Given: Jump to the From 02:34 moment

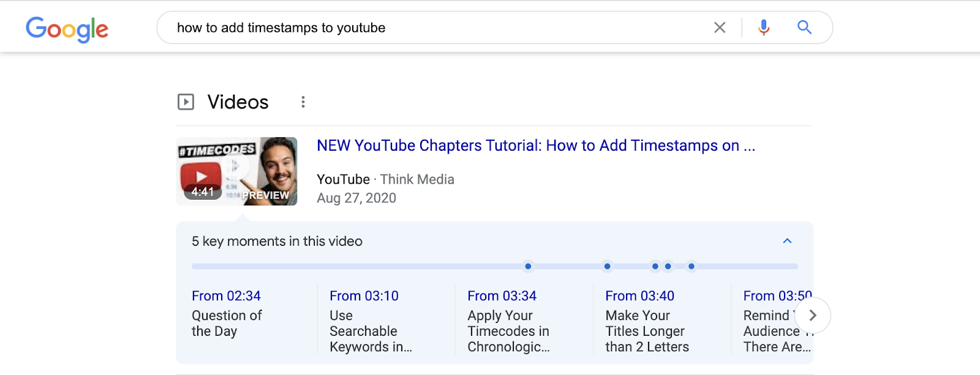Looking at the screenshot, I should [226, 296].
